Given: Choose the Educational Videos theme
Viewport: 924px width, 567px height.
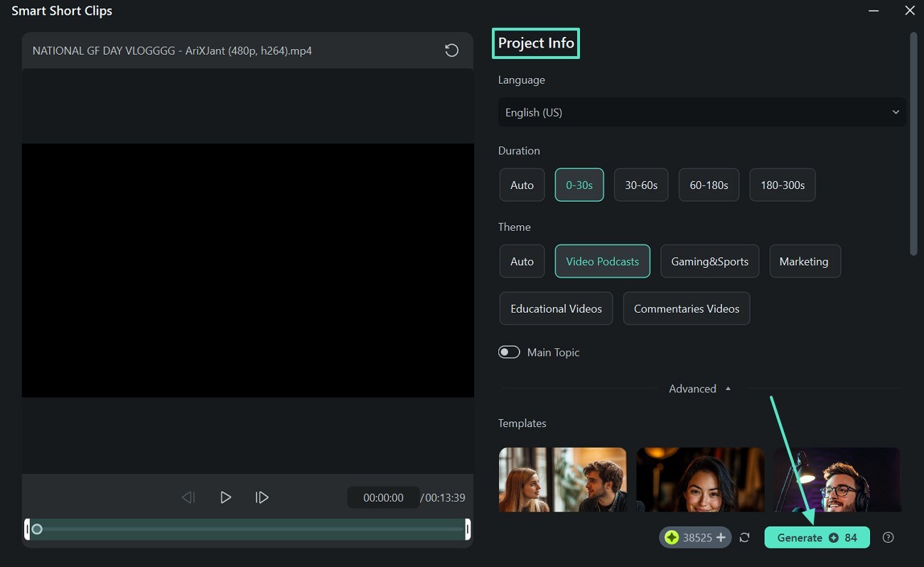Looking at the screenshot, I should [556, 308].
